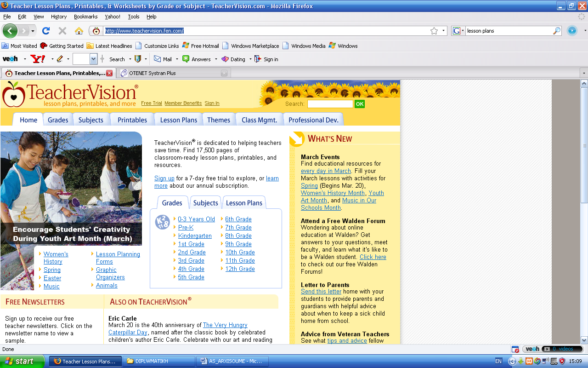Viewport: 588px width, 368px height.
Task: Open the Member Benefits link
Action: pos(183,103)
